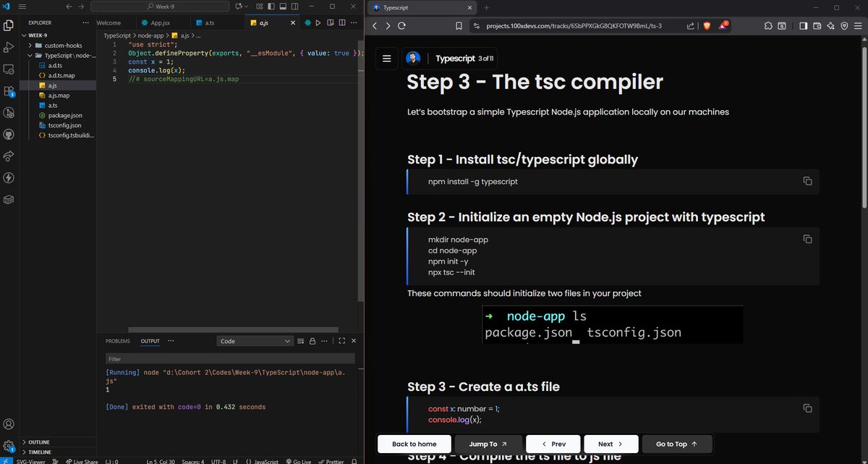The width and height of the screenshot is (868, 464).
Task: Go to the Next step
Action: point(610,444)
